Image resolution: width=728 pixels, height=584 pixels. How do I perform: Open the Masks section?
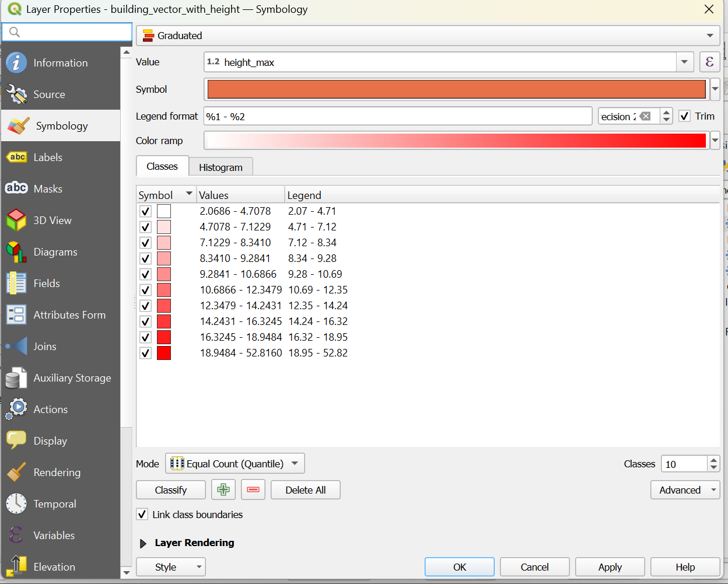61,189
